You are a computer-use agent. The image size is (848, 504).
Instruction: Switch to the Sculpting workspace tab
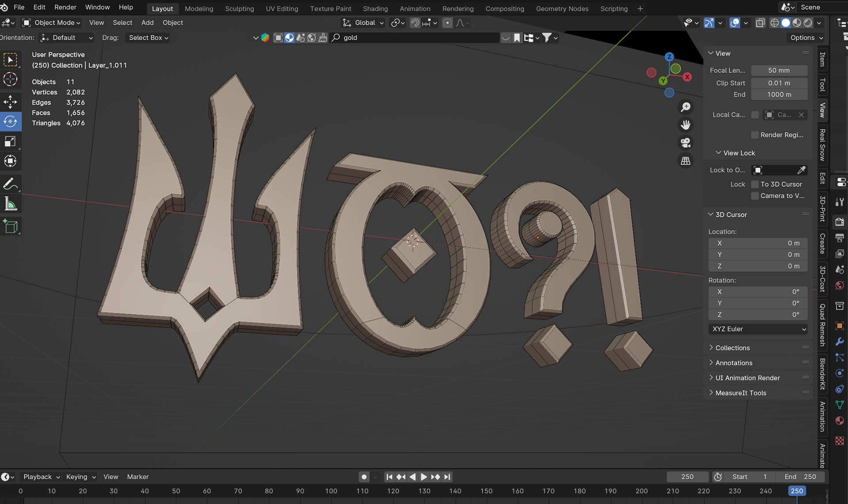[x=239, y=8]
